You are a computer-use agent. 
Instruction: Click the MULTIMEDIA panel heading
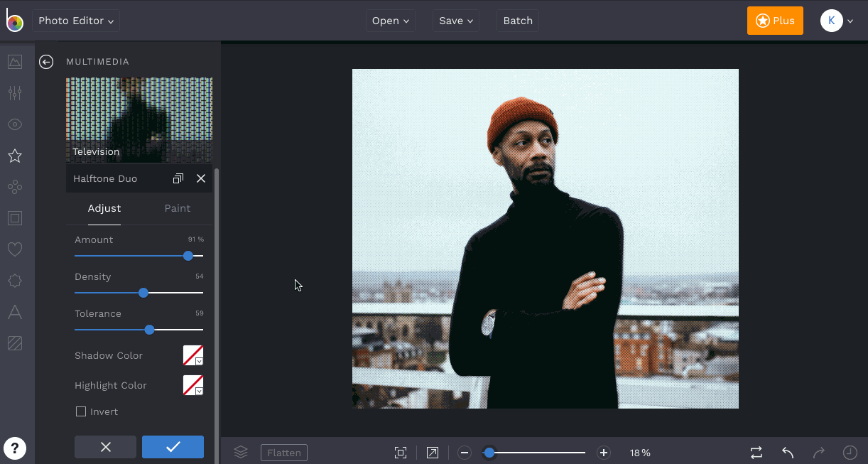98,62
